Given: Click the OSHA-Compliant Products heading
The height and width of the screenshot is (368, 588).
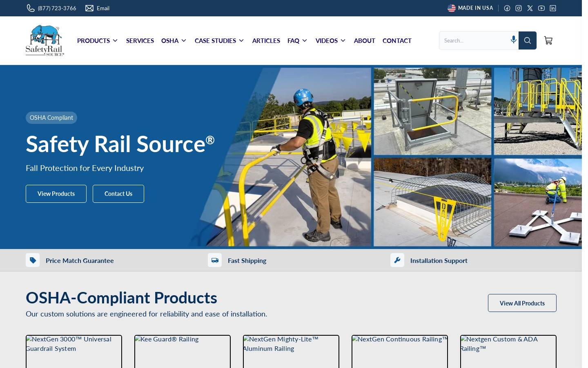Looking at the screenshot, I should pyautogui.click(x=121, y=298).
